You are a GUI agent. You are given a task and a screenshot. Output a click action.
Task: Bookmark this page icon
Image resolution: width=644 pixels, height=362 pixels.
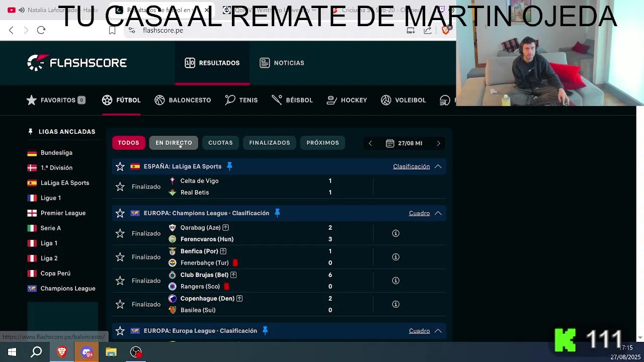[x=112, y=30]
